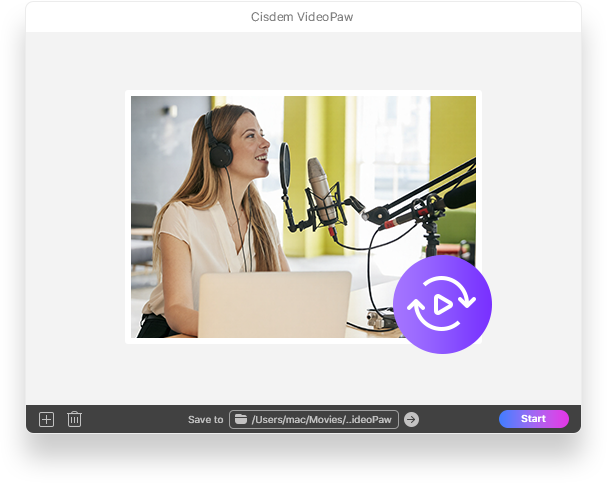Click the Cisdem VideoPaw window title
607x483 pixels.
tap(303, 17)
